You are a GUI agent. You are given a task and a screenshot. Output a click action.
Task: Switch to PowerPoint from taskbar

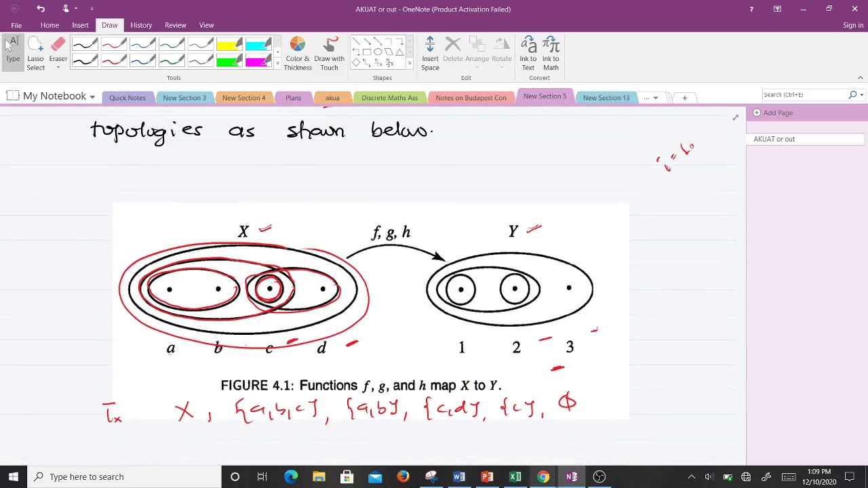[487, 476]
